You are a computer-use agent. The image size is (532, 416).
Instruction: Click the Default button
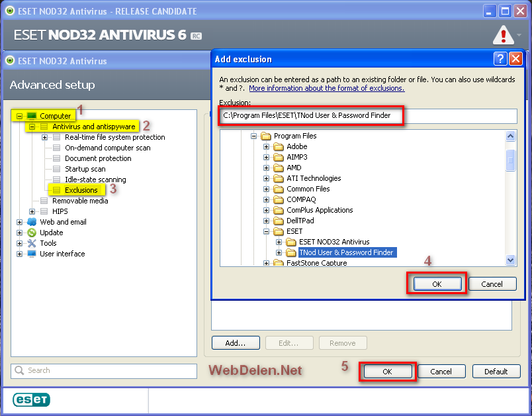[x=496, y=372]
